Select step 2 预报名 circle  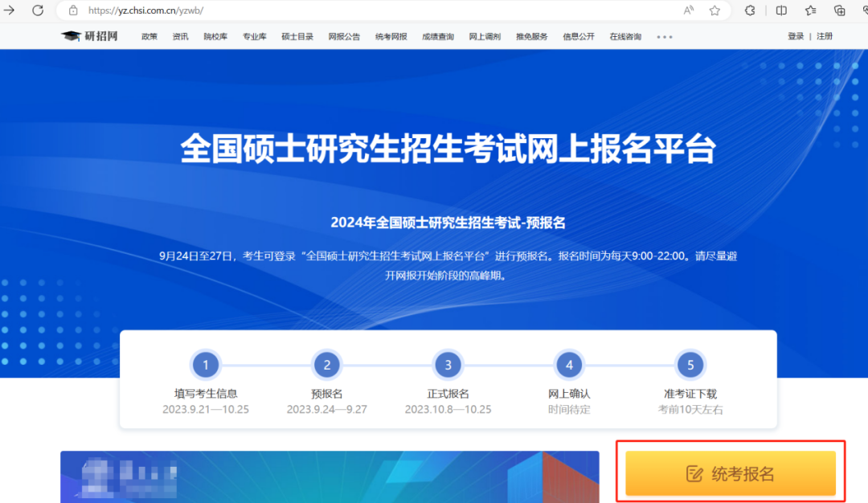click(x=326, y=366)
